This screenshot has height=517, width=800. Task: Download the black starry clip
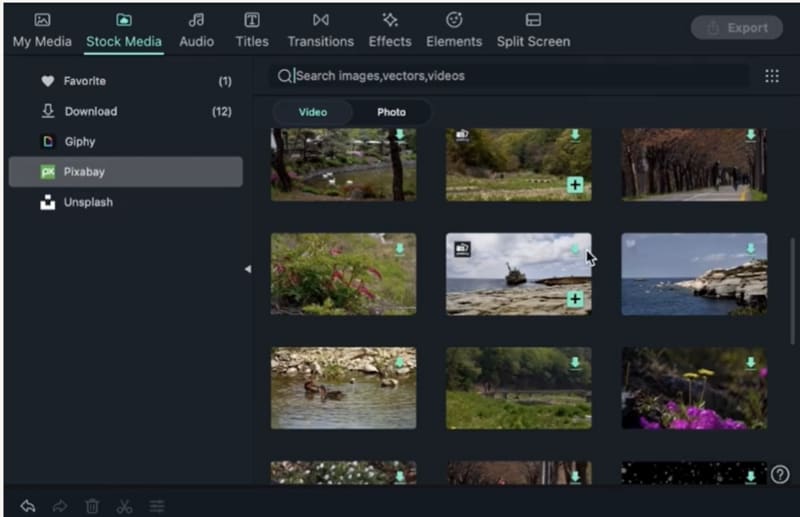point(751,477)
